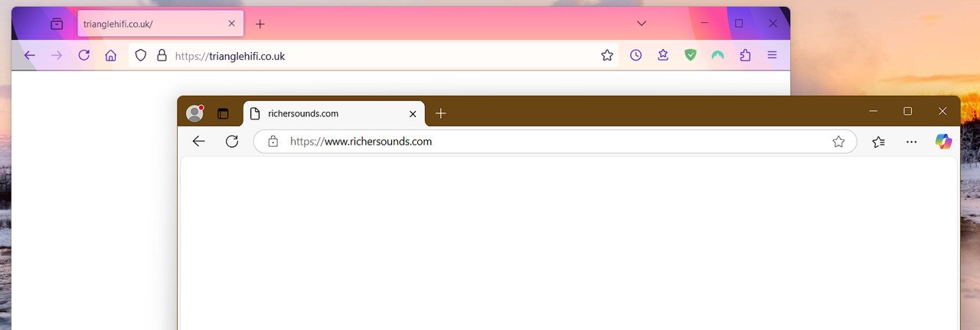This screenshot has height=330, width=980.
Task: Click the green shield extension icon
Action: 690,55
